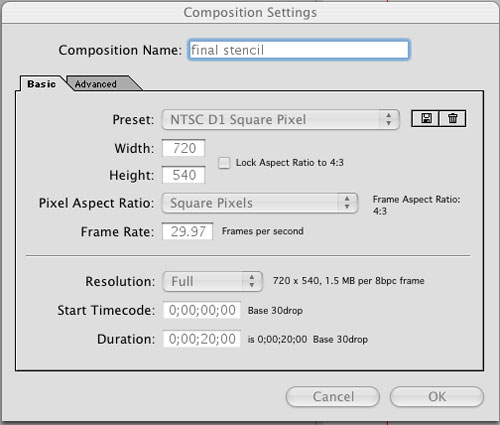Click the delete preset trash icon

pyautogui.click(x=453, y=118)
